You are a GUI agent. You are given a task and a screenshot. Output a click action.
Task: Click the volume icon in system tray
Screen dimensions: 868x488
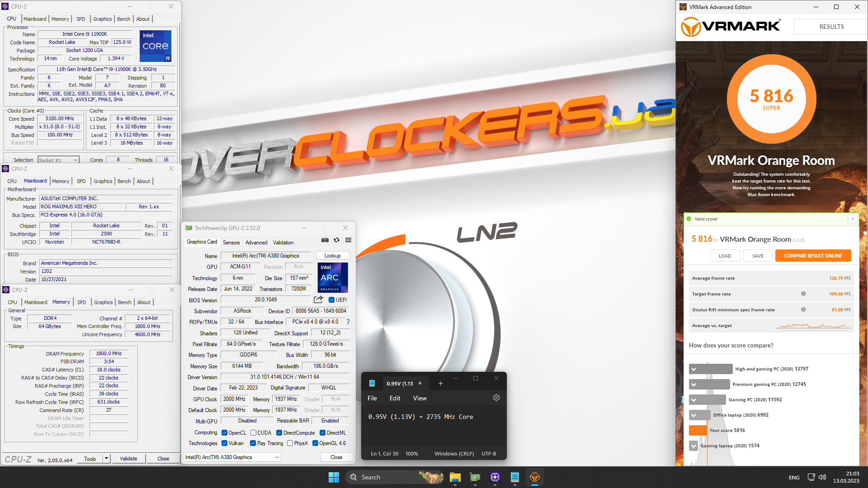[822, 477]
